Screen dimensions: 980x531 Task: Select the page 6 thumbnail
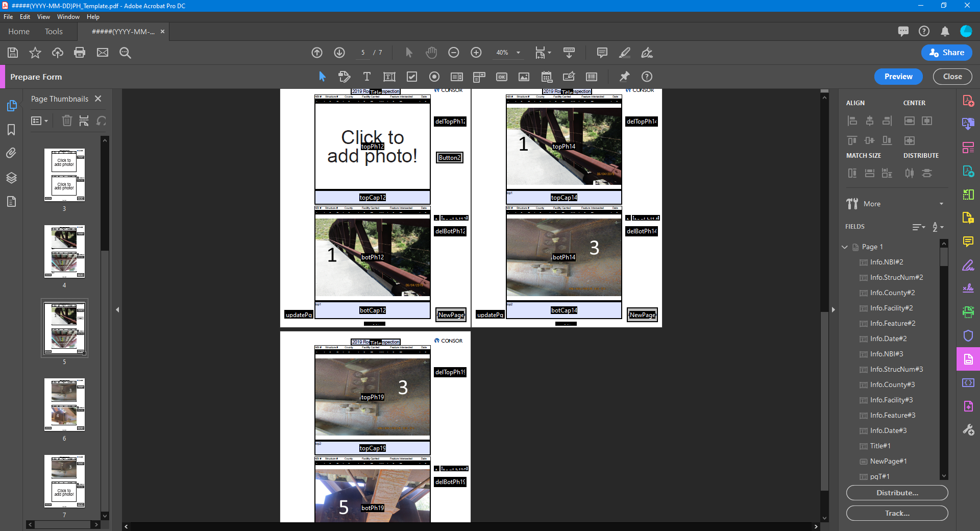coord(64,405)
